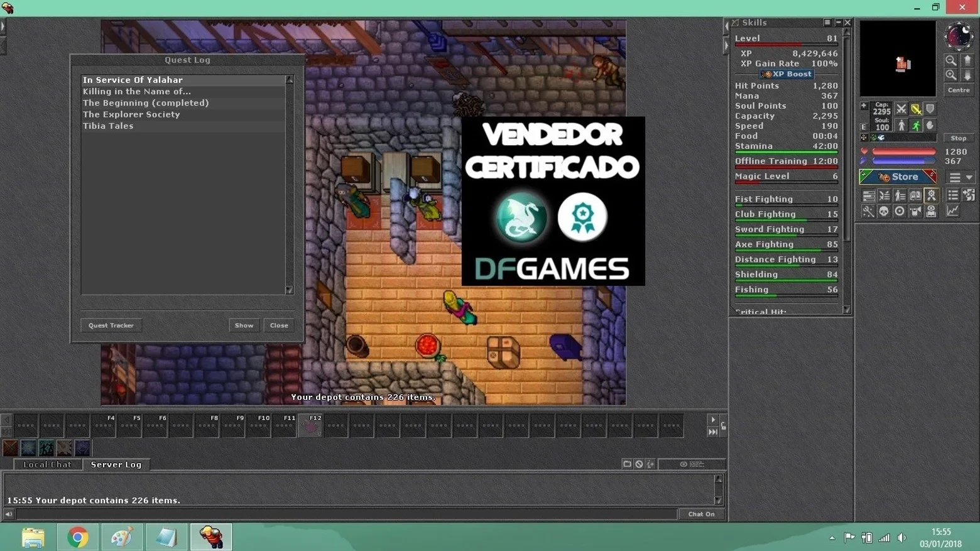This screenshot has width=980, height=551.
Task: Open chat channel folder icon
Action: tap(627, 464)
